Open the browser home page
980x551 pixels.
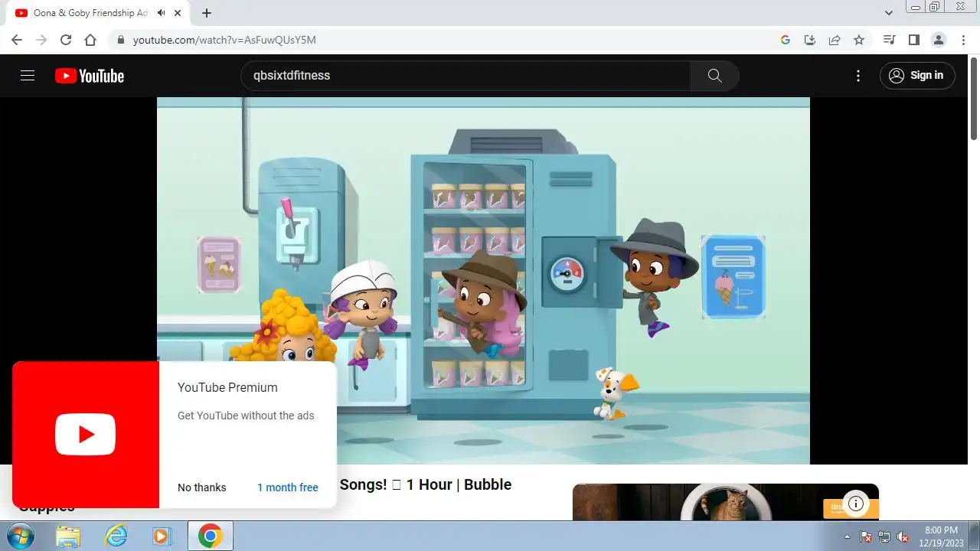[x=90, y=40]
